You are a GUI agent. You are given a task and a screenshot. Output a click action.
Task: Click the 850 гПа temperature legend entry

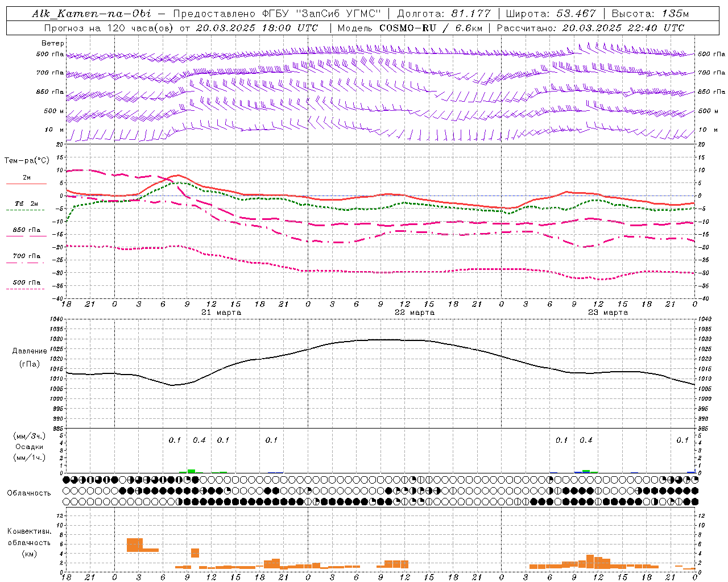(x=27, y=230)
